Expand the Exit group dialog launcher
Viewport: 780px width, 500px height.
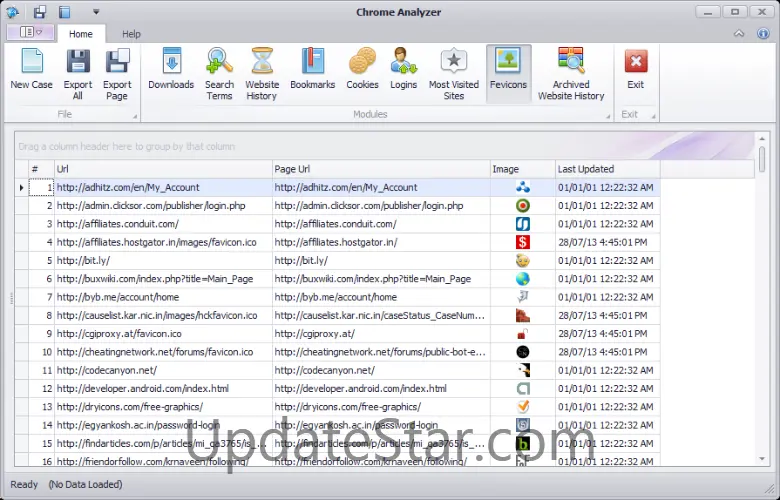point(654,116)
